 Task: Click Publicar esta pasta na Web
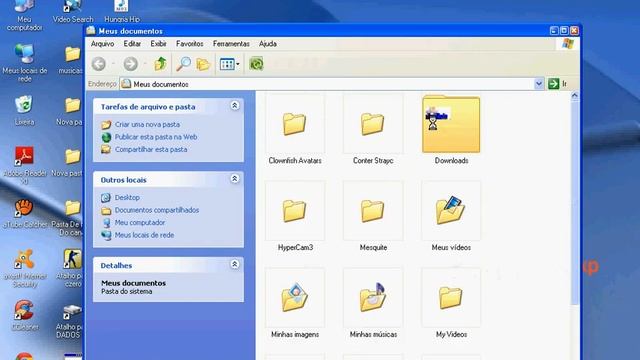point(156,137)
